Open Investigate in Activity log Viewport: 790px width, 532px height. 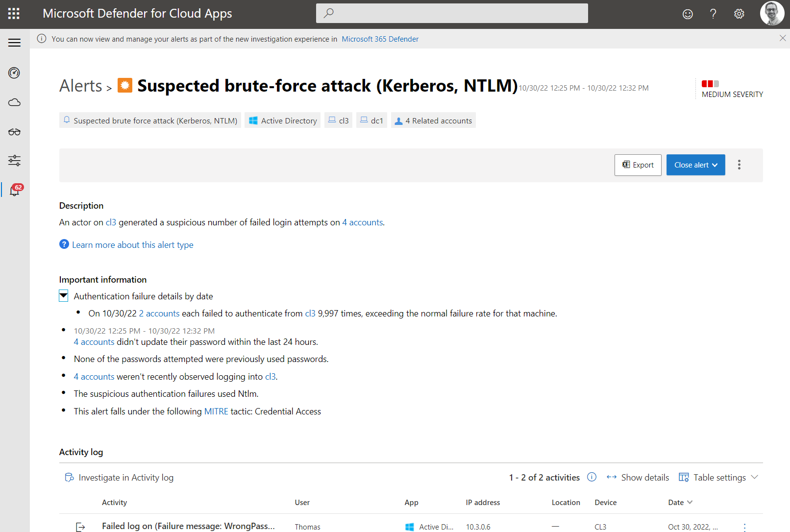tap(120, 478)
